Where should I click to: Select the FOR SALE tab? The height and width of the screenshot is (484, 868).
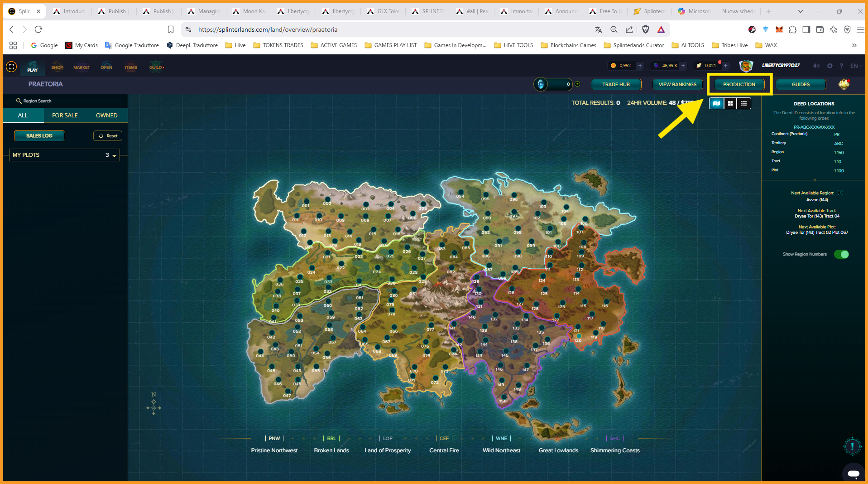pos(65,116)
